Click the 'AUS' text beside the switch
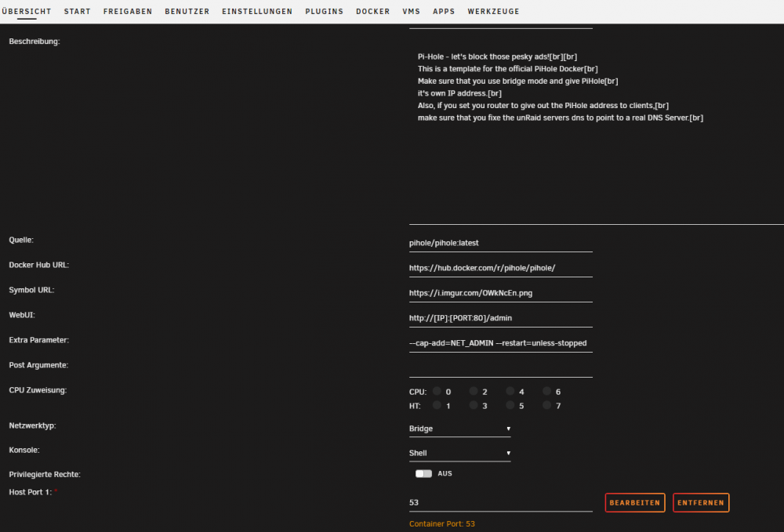The image size is (784, 532). point(445,473)
